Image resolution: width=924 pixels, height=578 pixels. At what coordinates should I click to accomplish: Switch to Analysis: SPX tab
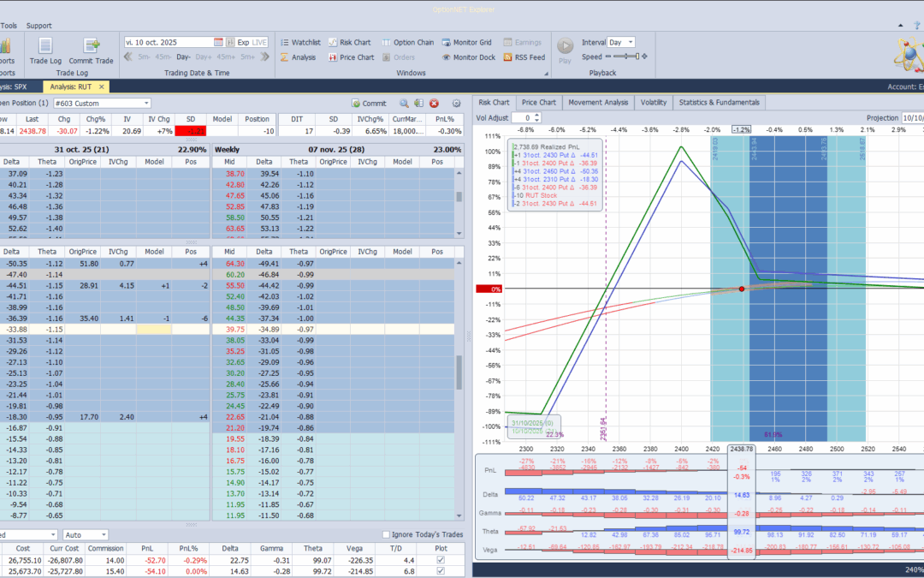pyautogui.click(x=15, y=86)
